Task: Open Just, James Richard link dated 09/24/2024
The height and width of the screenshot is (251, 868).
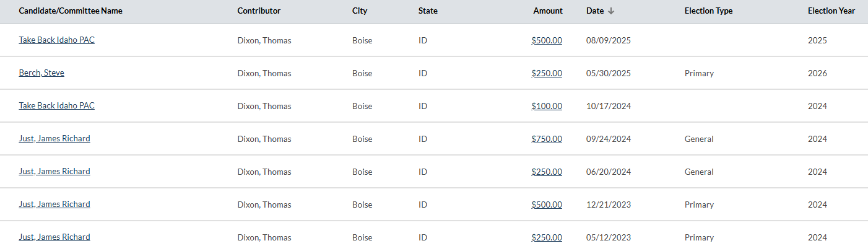Action: (54, 139)
